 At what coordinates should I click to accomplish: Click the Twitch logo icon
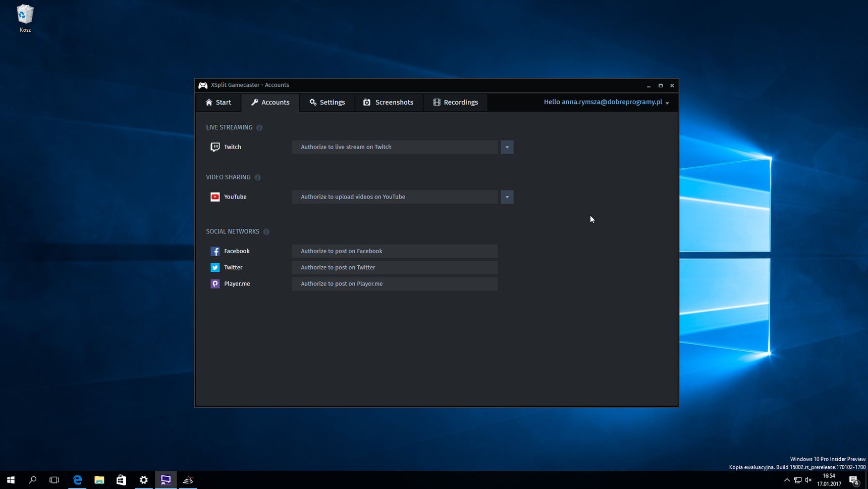tap(215, 147)
